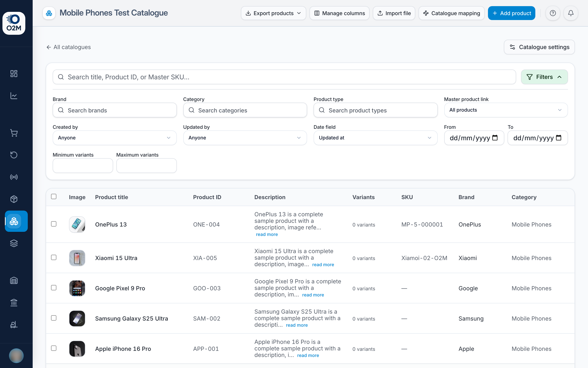Click Manage columns button
Viewport: 588px width, 368px height.
[340, 13]
